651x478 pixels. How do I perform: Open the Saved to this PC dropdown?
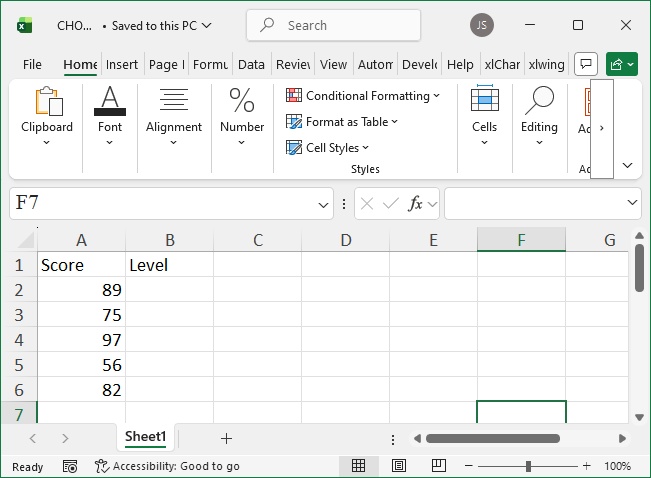tap(162, 26)
